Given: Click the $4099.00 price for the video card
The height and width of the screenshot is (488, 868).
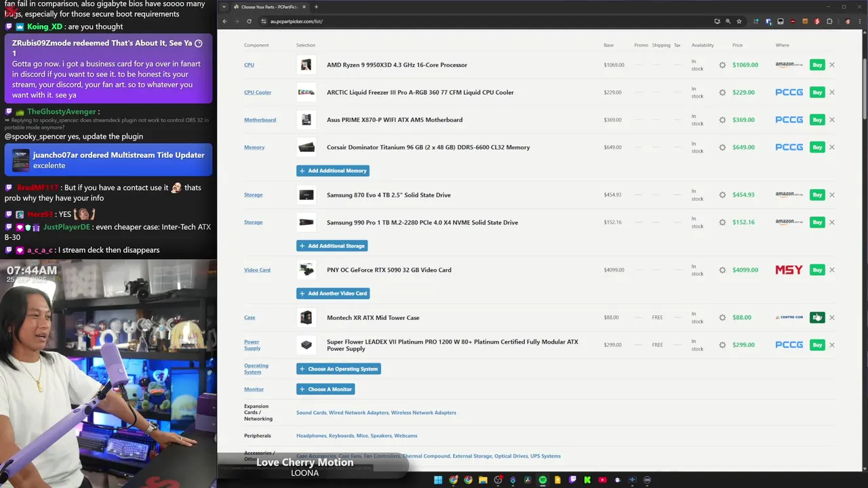Looking at the screenshot, I should 745,270.
